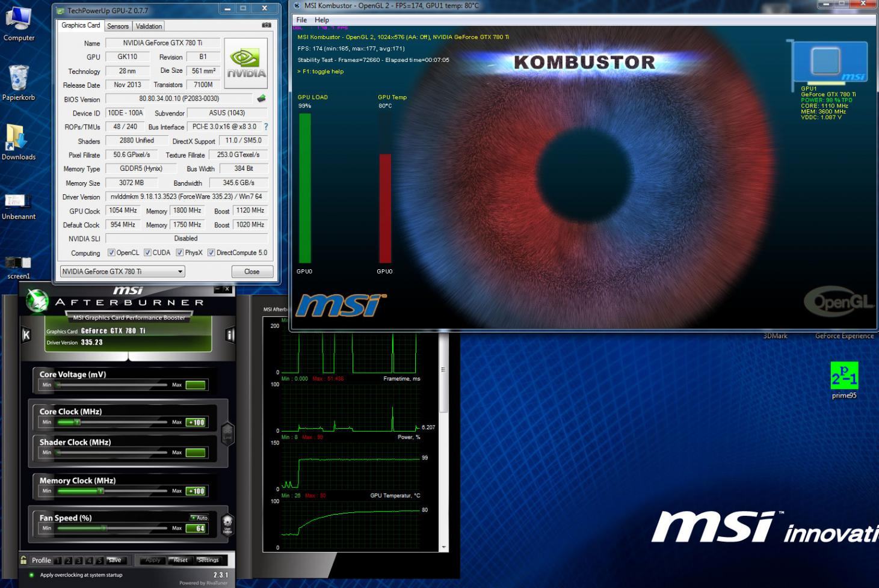Click the GeForce Experience desktop label
The image size is (879, 588).
[x=844, y=335]
